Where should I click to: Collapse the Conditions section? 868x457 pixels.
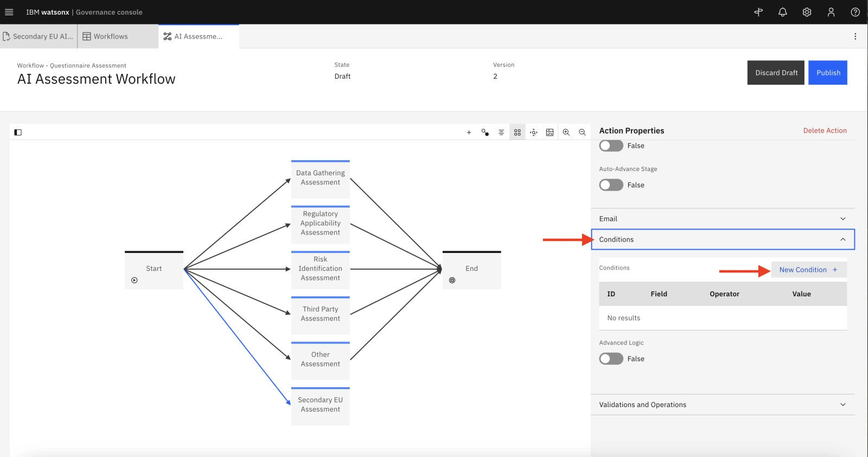click(x=723, y=239)
